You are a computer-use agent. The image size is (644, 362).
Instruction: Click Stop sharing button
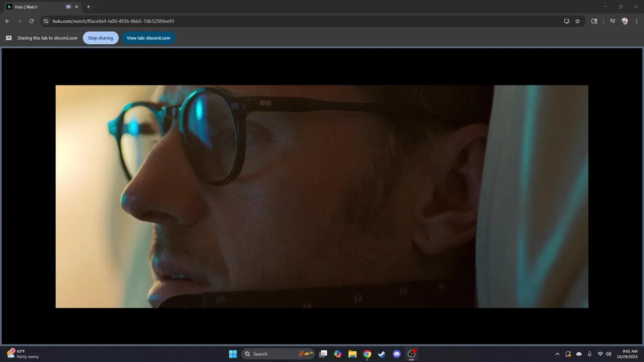point(101,38)
